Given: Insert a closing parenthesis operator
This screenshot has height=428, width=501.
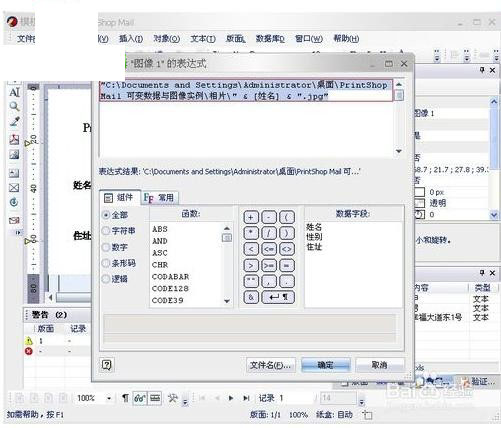Looking at the screenshot, I should [x=287, y=233].
